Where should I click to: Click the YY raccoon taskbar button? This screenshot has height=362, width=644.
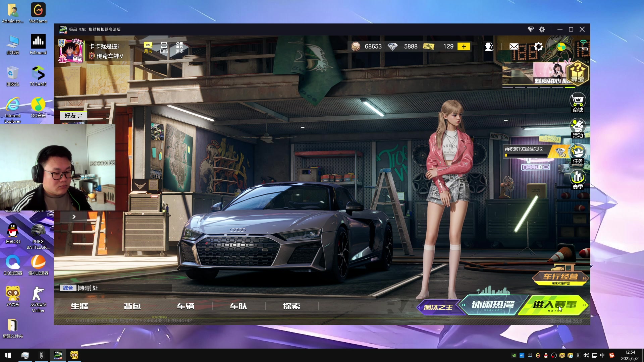point(74,355)
